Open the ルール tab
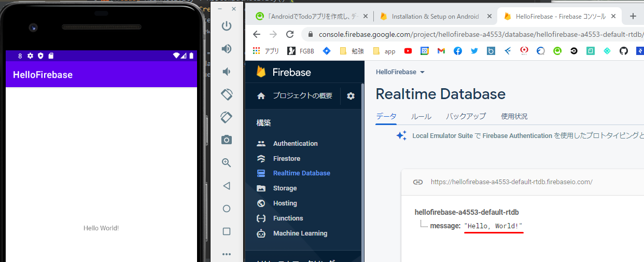644x262 pixels. [x=421, y=116]
